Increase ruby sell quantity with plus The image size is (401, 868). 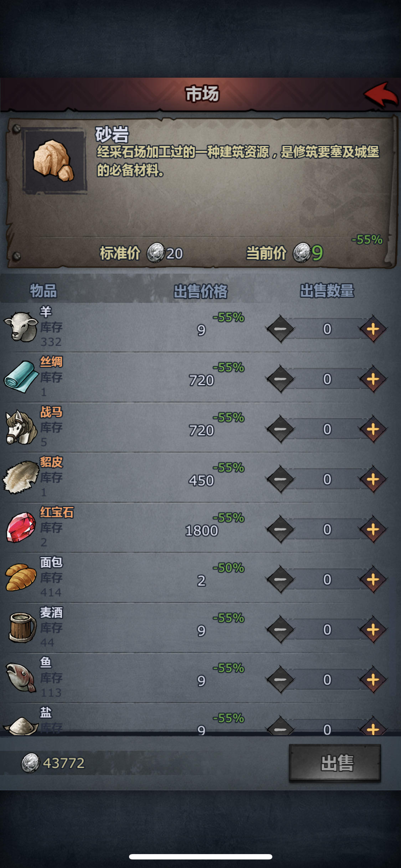tap(373, 529)
